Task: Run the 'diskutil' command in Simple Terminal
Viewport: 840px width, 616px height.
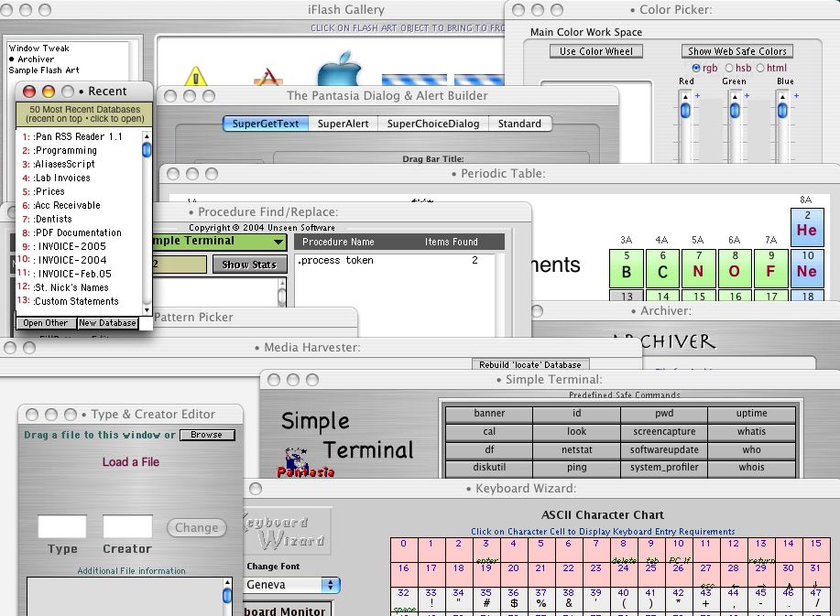Action: tap(489, 468)
